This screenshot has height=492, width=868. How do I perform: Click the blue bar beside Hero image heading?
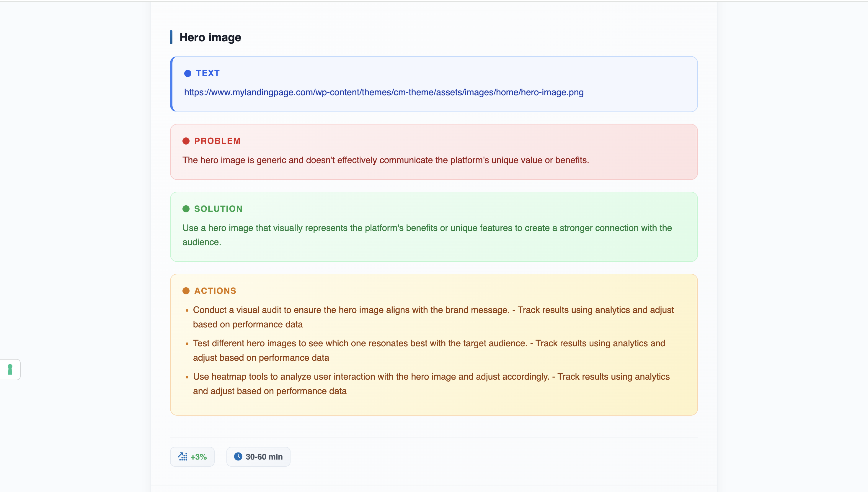click(172, 37)
